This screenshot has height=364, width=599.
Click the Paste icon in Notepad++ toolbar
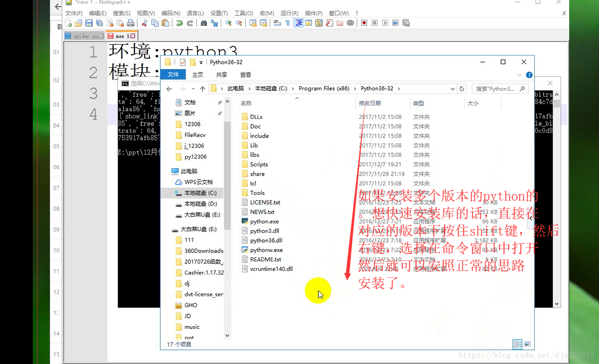tap(165, 23)
